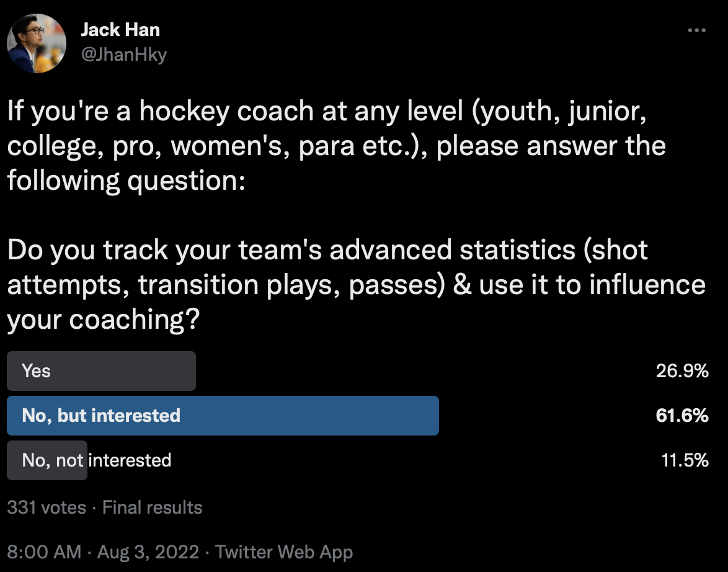Select the "Yes" poll option bar
This screenshot has width=728, height=572.
(x=101, y=371)
